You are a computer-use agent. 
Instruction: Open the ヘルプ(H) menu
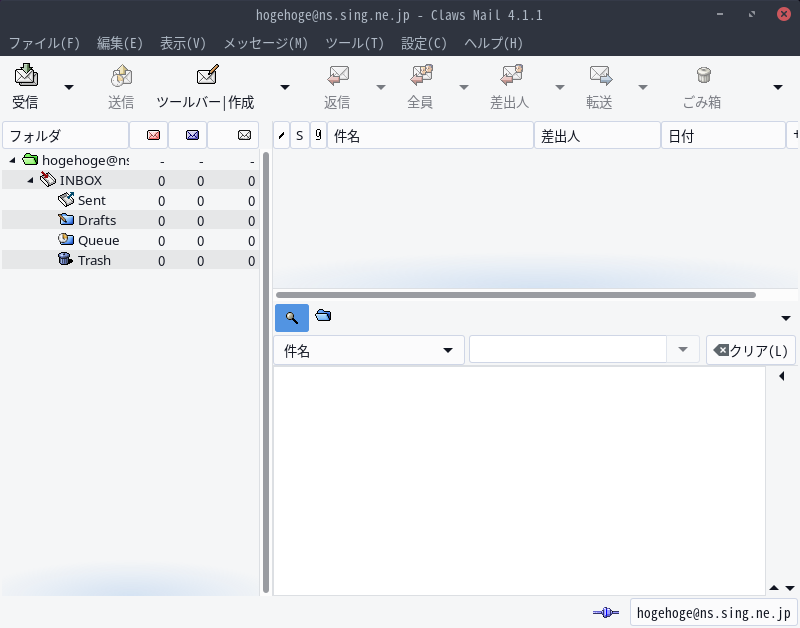click(x=493, y=43)
